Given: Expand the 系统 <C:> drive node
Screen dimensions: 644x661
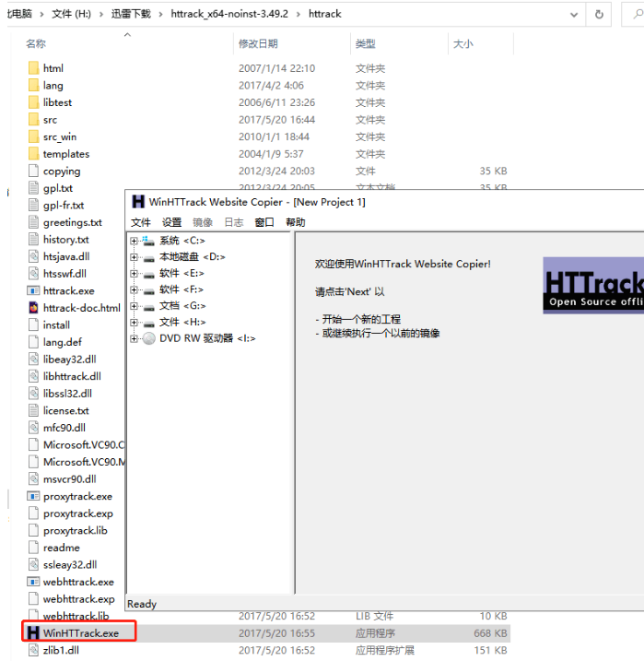Looking at the screenshot, I should pos(135,241).
